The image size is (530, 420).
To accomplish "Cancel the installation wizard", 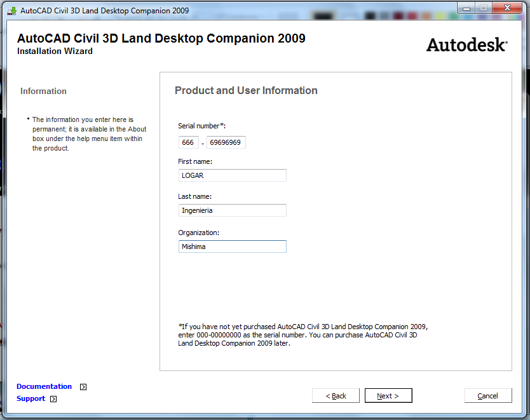I will coord(488,395).
